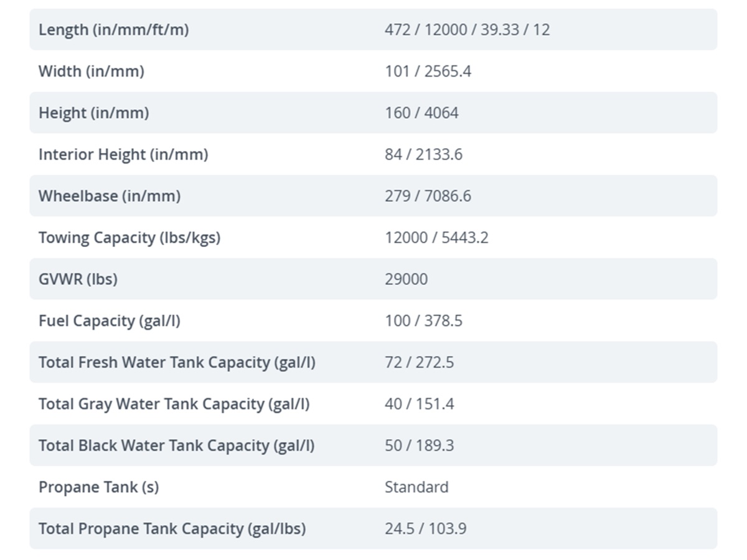This screenshot has width=747, height=560.
Task: Click the towing value 12000 / 5443.2
Action: click(436, 238)
